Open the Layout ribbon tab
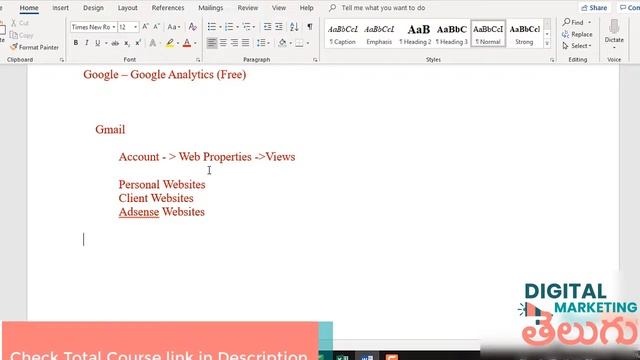 tap(127, 8)
